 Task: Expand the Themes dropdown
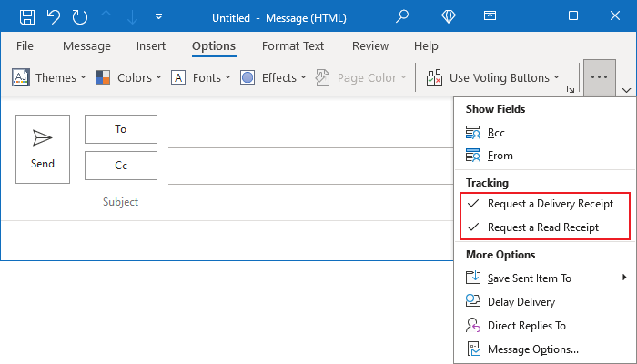(48, 78)
